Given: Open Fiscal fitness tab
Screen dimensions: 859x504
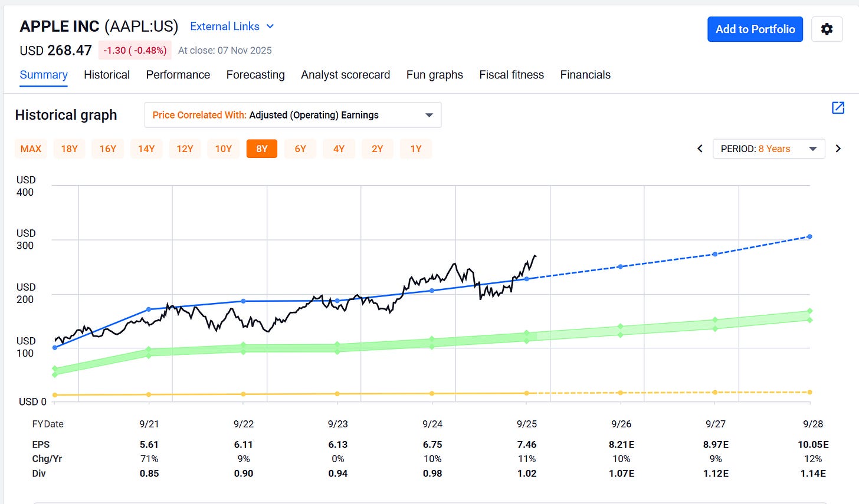Looking at the screenshot, I should (x=512, y=75).
